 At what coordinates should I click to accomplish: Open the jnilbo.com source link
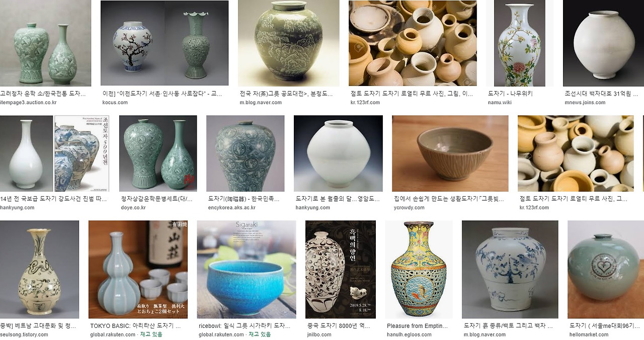(319, 334)
